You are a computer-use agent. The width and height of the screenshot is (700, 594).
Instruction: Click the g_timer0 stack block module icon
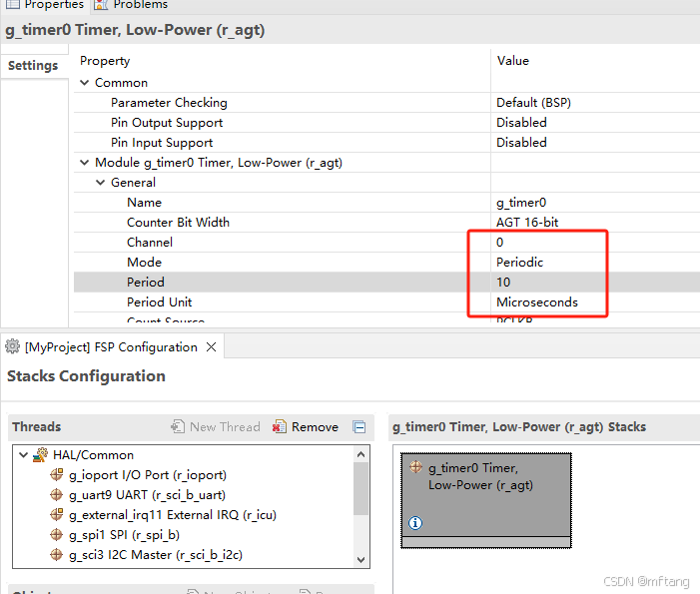pos(415,467)
